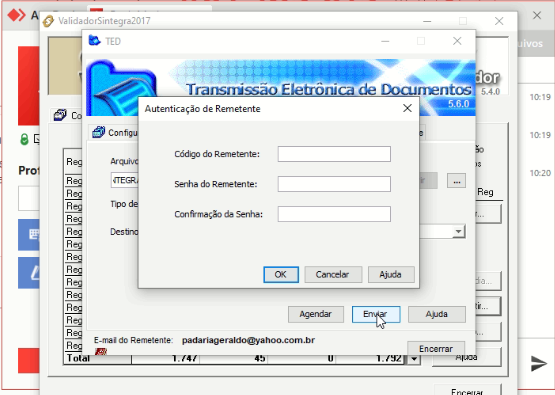
Task: Open Ajuda button in TED window
Action: [437, 314]
